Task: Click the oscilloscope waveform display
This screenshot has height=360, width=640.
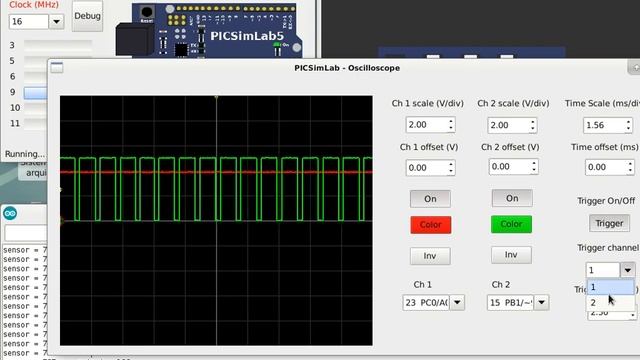Action: pyautogui.click(x=216, y=220)
